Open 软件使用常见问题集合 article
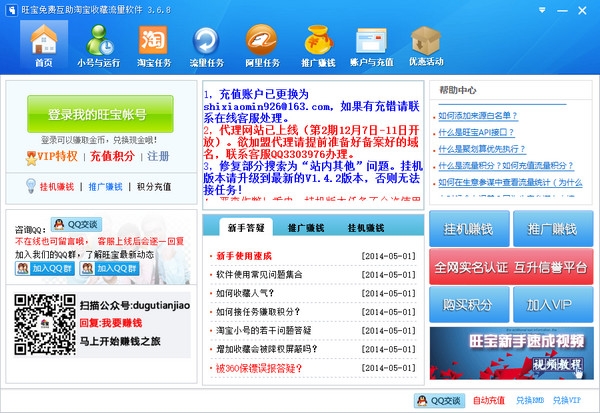 259,275
